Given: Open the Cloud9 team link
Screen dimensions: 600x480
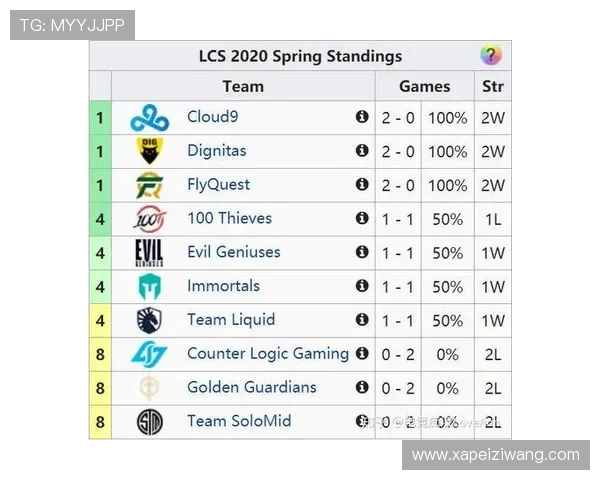Looking at the screenshot, I should (212, 117).
